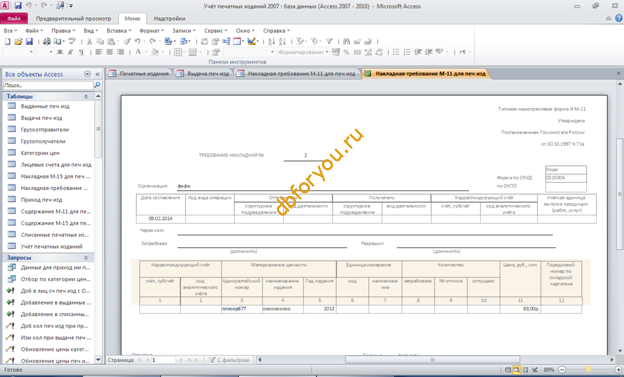The width and height of the screenshot is (624, 377).
Task: Open the Файл backstage button
Action: pyautogui.click(x=14, y=18)
